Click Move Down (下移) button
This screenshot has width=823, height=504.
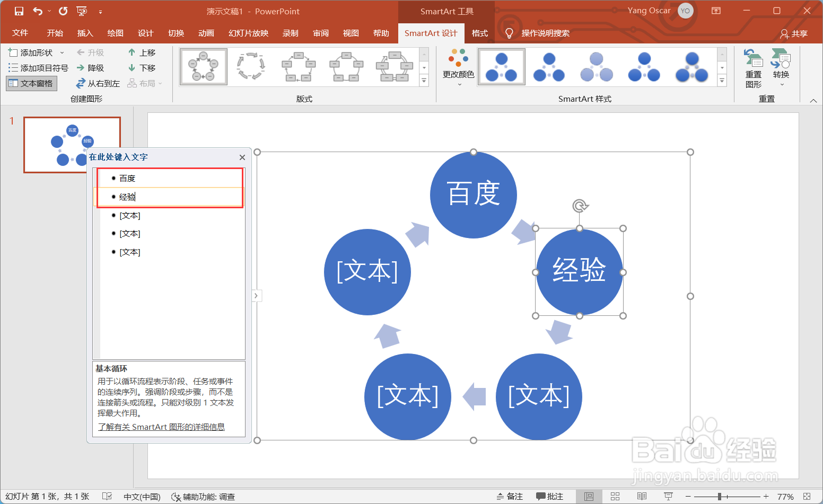tap(142, 68)
